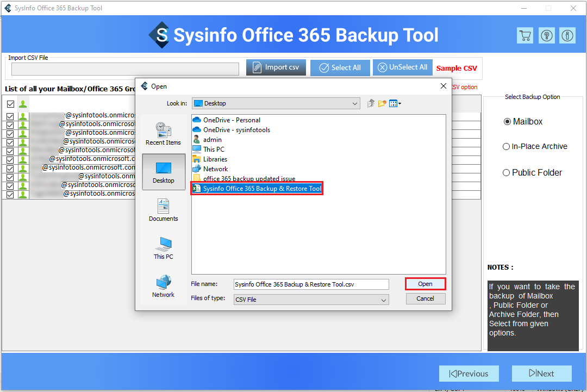Click the Cancel button in dialog
Viewport: 587px width, 392px height.
(425, 298)
